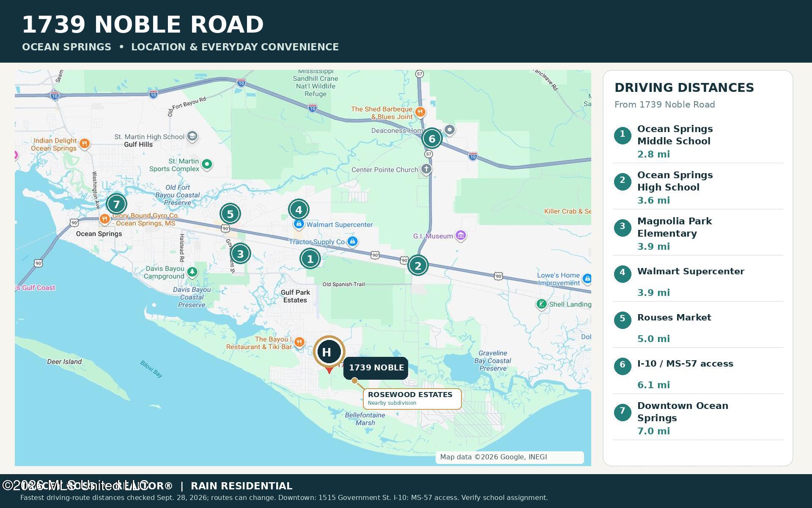
Task: Click Davis Bayou Campground green pin
Action: (x=192, y=271)
